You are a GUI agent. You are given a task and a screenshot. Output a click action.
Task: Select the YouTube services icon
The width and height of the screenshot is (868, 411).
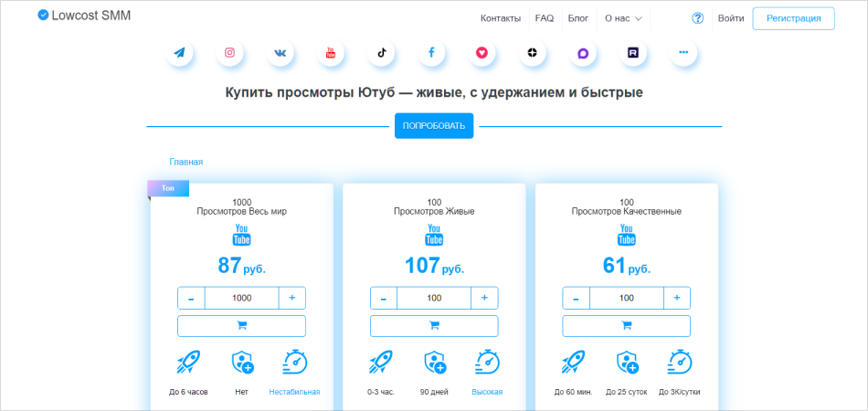point(331,53)
